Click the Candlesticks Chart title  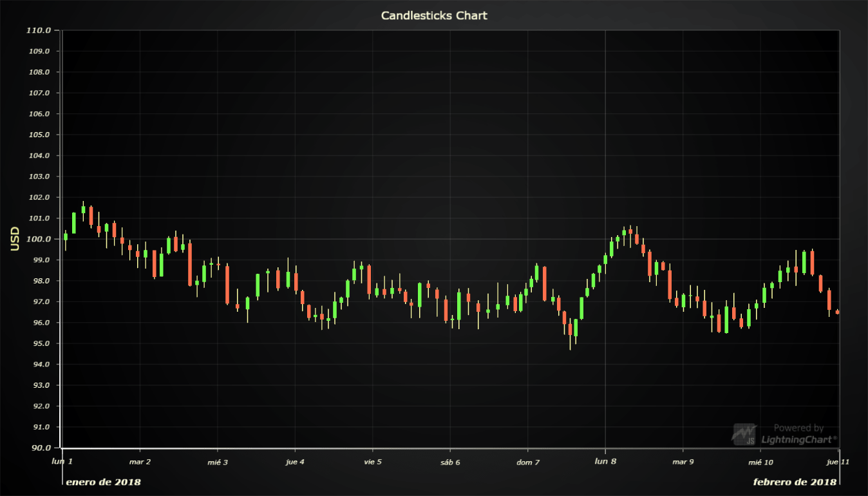coord(434,15)
